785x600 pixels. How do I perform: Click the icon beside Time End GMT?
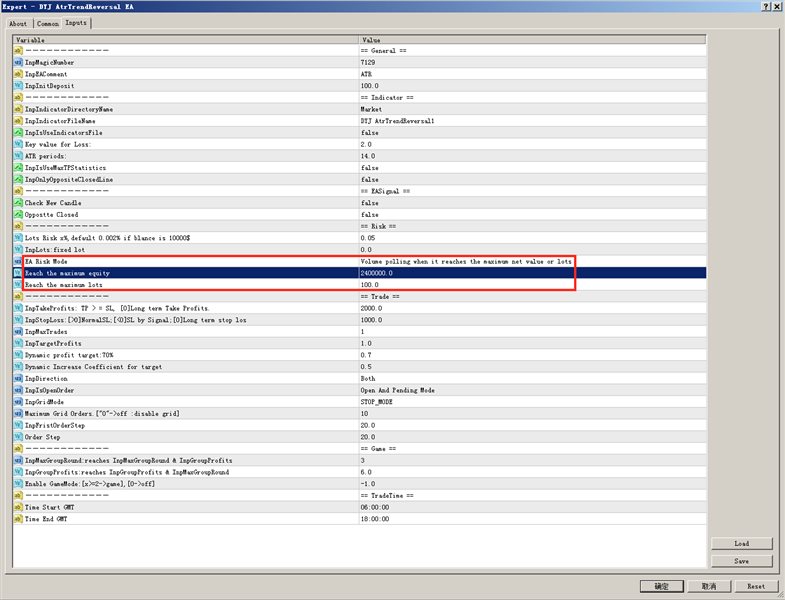click(18, 519)
